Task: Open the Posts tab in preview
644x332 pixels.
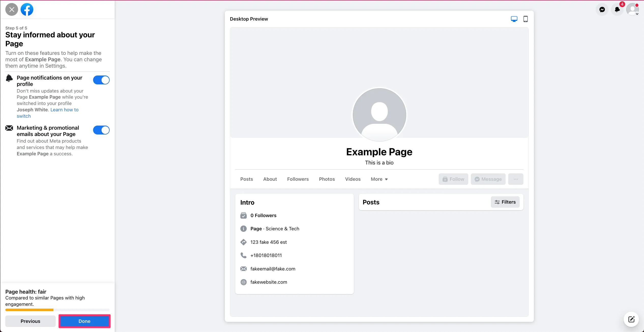Action: [247, 179]
